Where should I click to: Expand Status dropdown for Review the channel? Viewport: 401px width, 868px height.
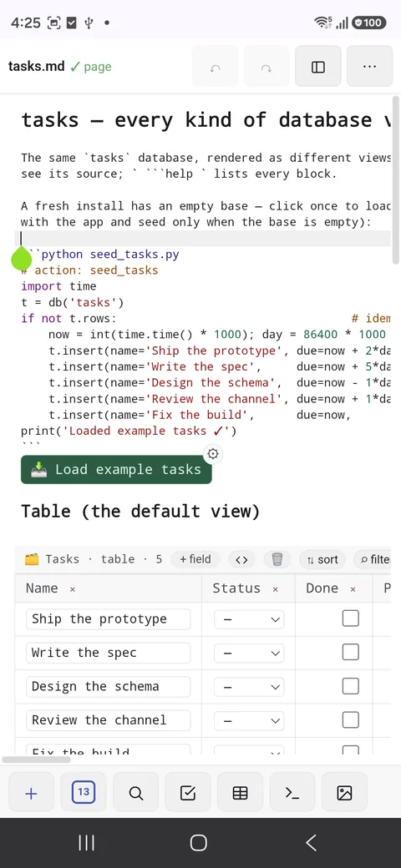tap(249, 721)
